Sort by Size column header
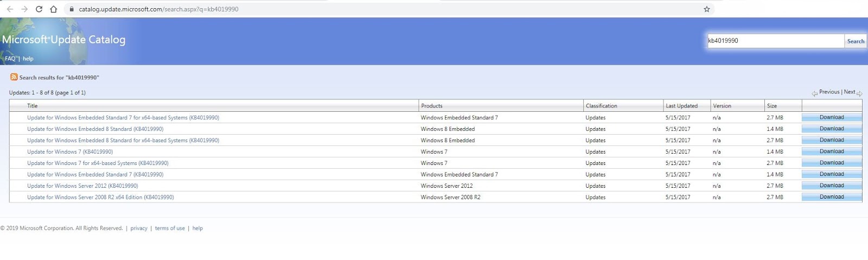The height and width of the screenshot is (260, 868). tap(772, 106)
